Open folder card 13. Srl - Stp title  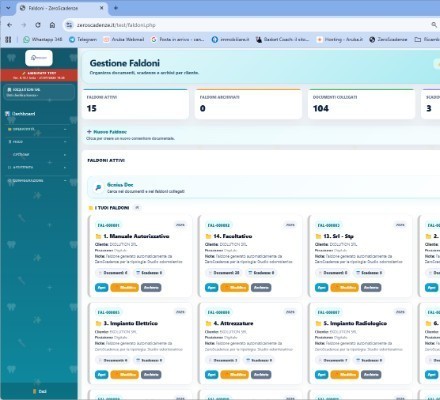[338, 236]
